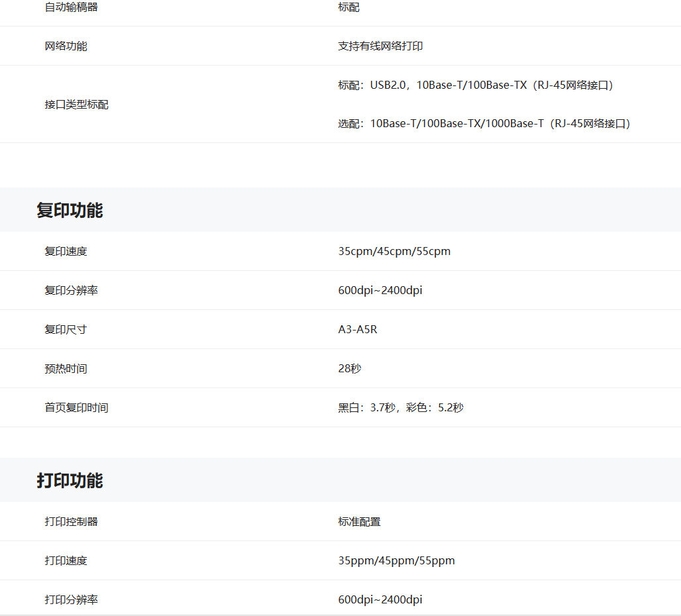Select the 35ppm/45ppm/55ppm print speed value
The image size is (681, 616).
396,561
